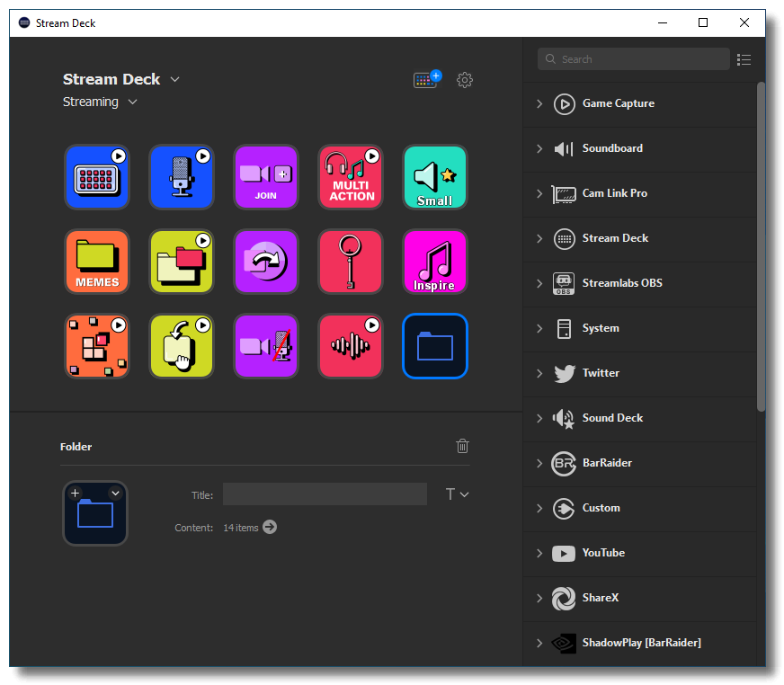Expand the Stream Deck actions category

point(539,238)
